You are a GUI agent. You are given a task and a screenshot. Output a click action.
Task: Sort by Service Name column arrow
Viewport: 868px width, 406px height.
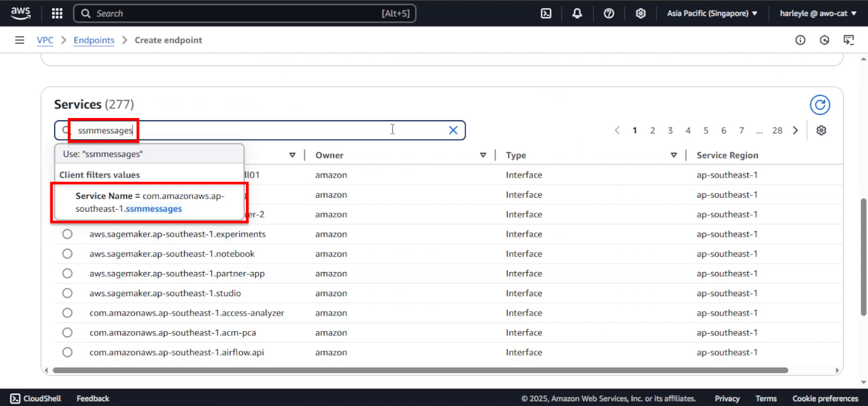tap(292, 155)
